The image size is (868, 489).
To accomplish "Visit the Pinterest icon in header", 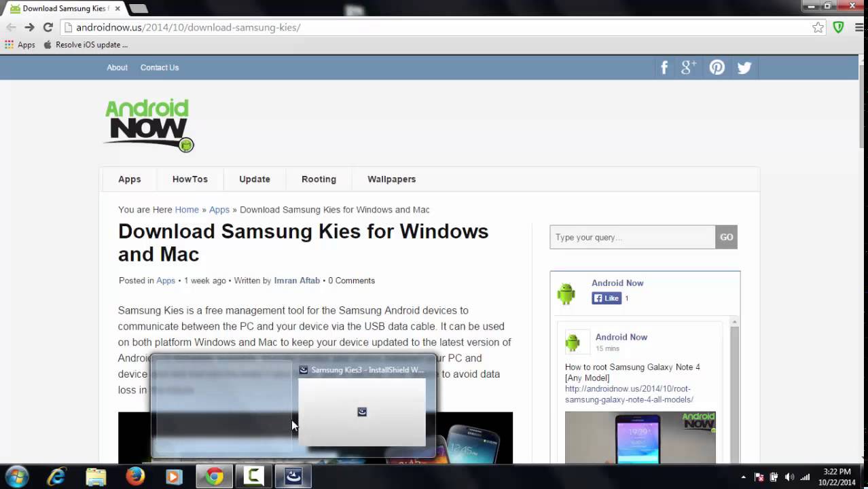I will [717, 67].
